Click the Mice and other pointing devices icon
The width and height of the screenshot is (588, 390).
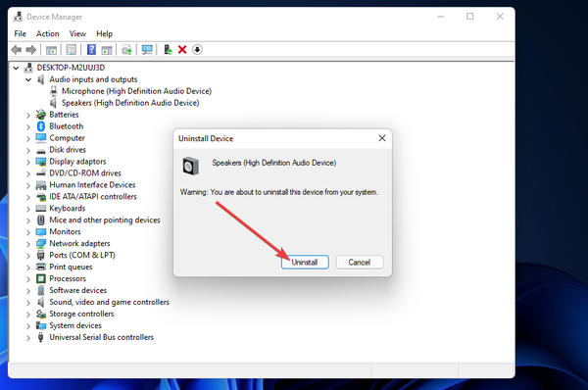click(x=40, y=219)
